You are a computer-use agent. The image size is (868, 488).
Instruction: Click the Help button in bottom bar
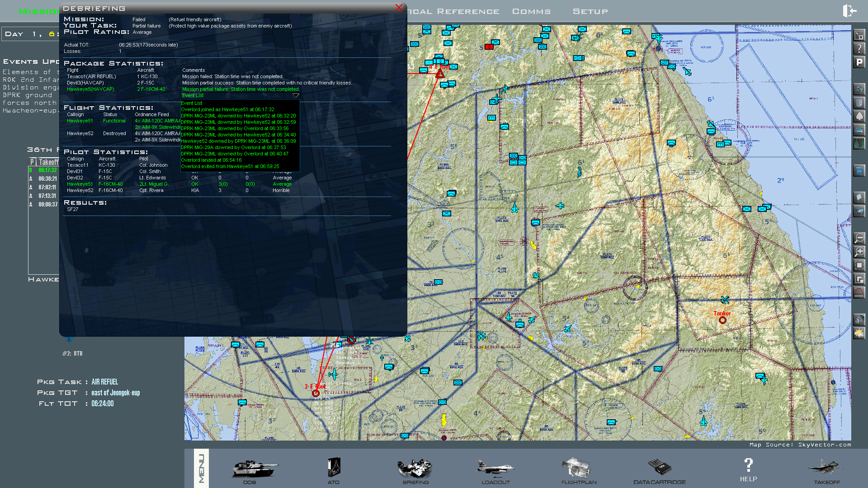pos(748,470)
